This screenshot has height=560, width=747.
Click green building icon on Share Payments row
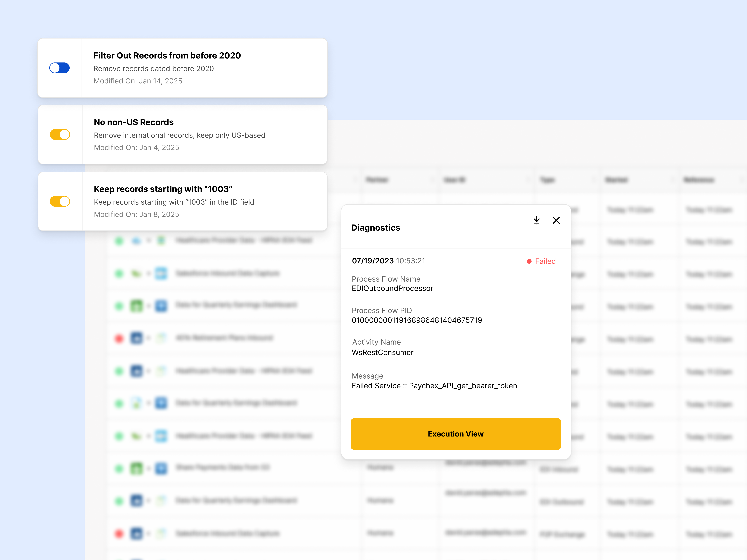point(136,468)
